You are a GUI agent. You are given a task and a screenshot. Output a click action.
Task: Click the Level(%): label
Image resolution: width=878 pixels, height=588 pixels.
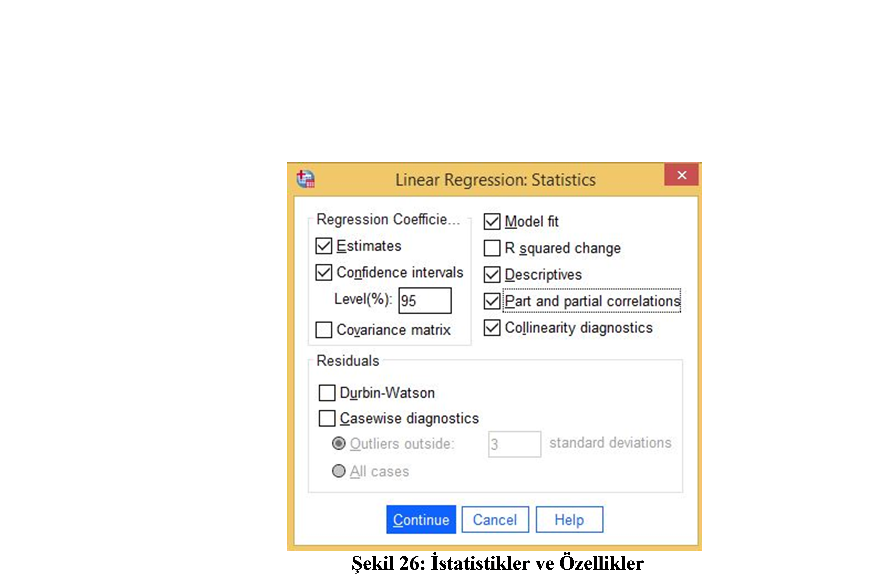tap(363, 299)
